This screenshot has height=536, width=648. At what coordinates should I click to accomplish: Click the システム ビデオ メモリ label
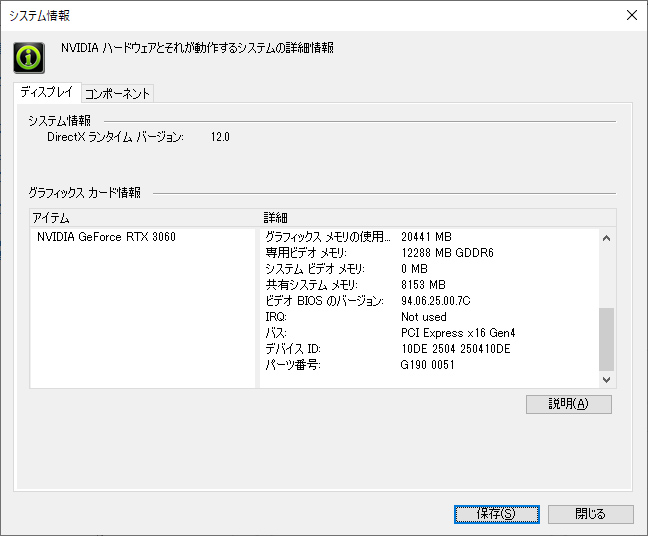[314, 269]
